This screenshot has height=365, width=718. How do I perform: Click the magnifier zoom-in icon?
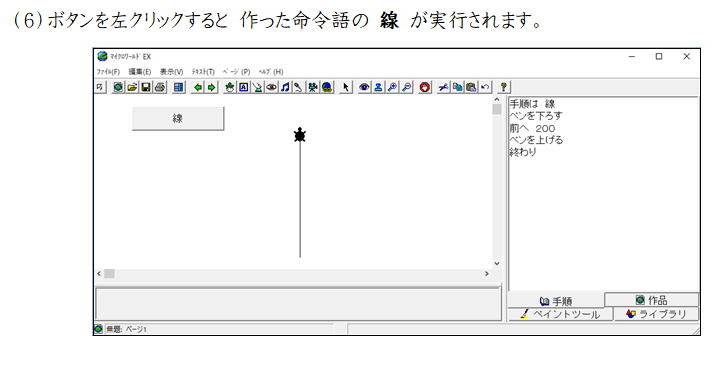(x=392, y=87)
